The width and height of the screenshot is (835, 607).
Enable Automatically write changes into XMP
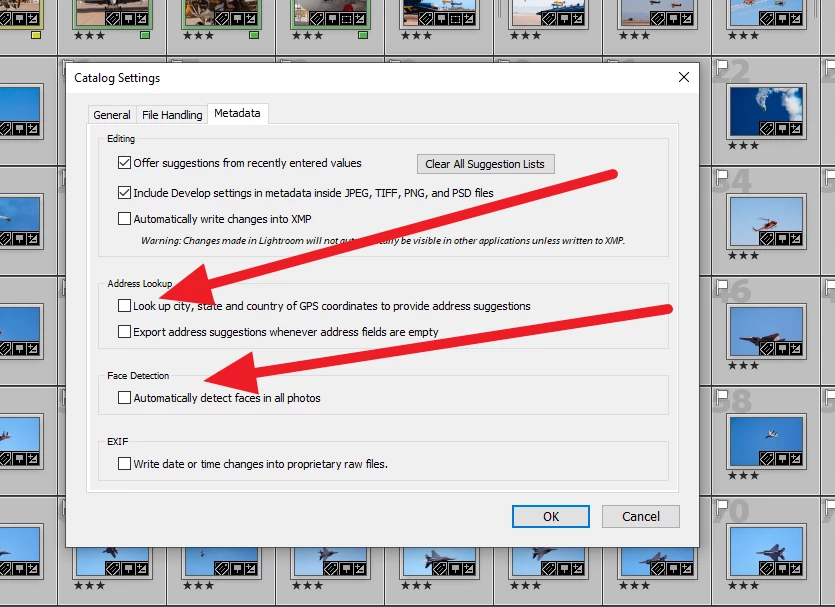(124, 219)
